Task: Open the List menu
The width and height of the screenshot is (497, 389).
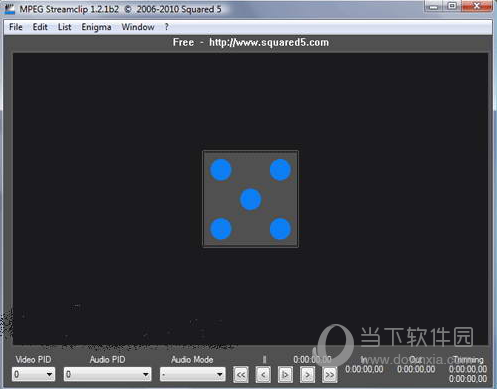Action: [x=64, y=27]
